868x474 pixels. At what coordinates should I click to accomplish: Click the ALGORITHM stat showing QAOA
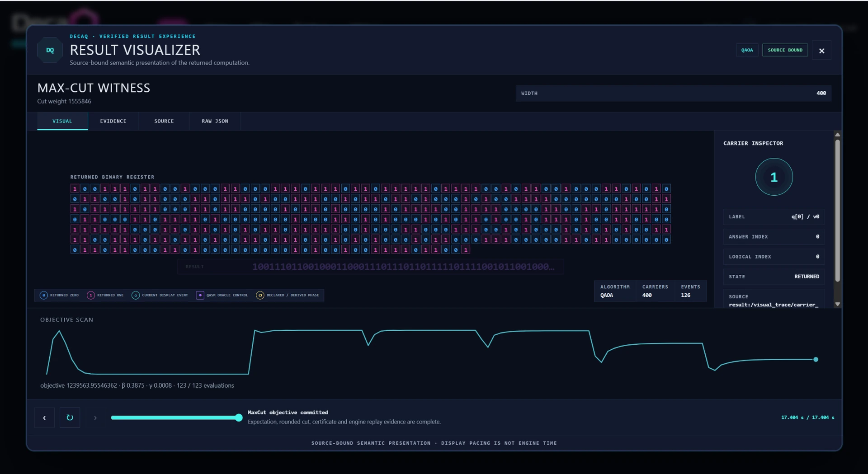[x=614, y=291]
